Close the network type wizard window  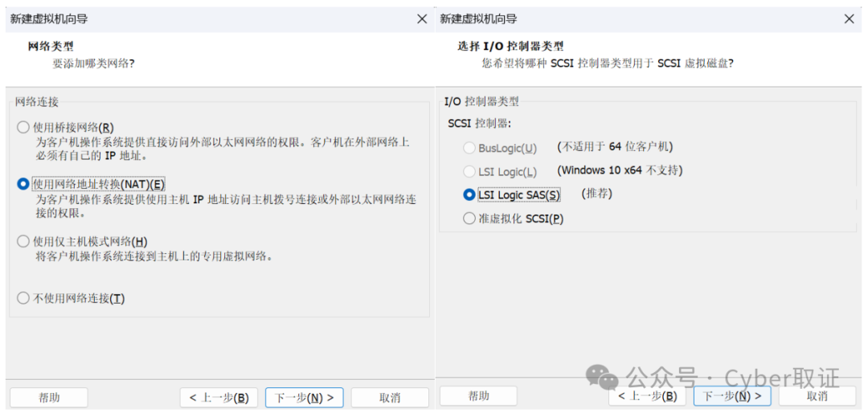[x=422, y=19]
